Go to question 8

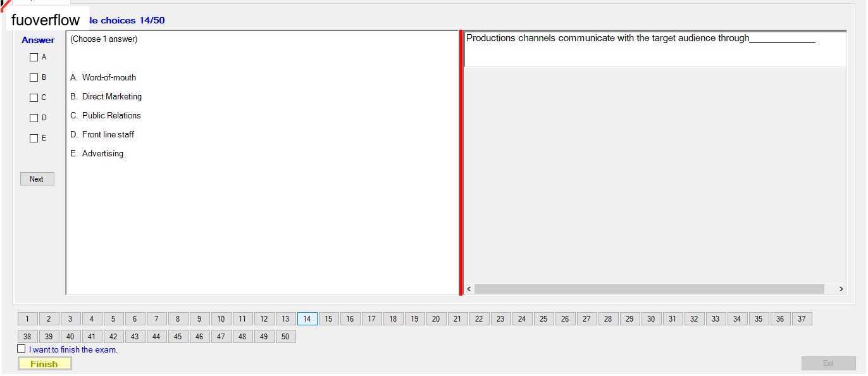click(x=178, y=319)
